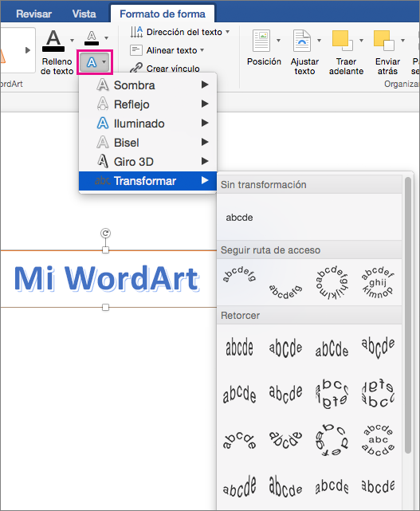
Task: Open the Enviar atrás dropdown arrow
Action: coord(402,41)
